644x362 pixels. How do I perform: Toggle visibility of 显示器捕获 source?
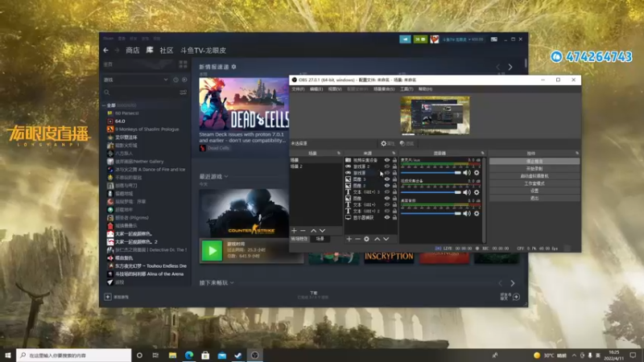click(387, 217)
